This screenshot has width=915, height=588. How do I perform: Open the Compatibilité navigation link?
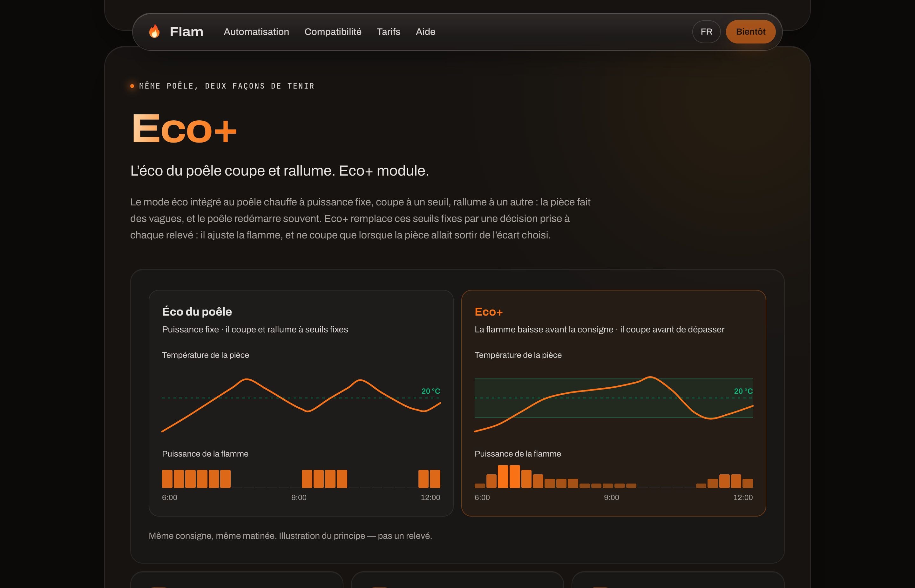(x=333, y=32)
